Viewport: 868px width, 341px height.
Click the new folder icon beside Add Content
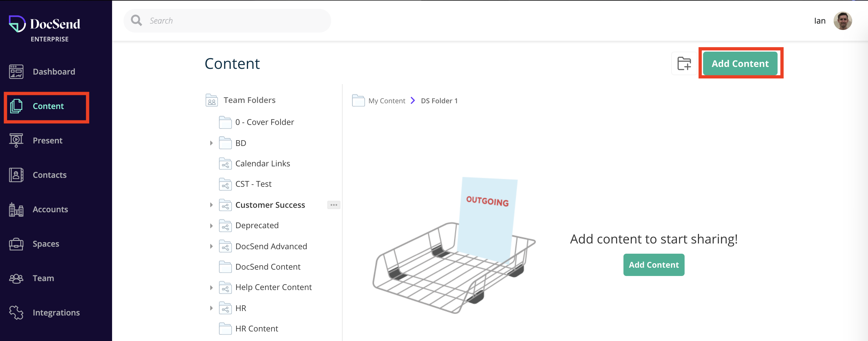pyautogui.click(x=684, y=63)
